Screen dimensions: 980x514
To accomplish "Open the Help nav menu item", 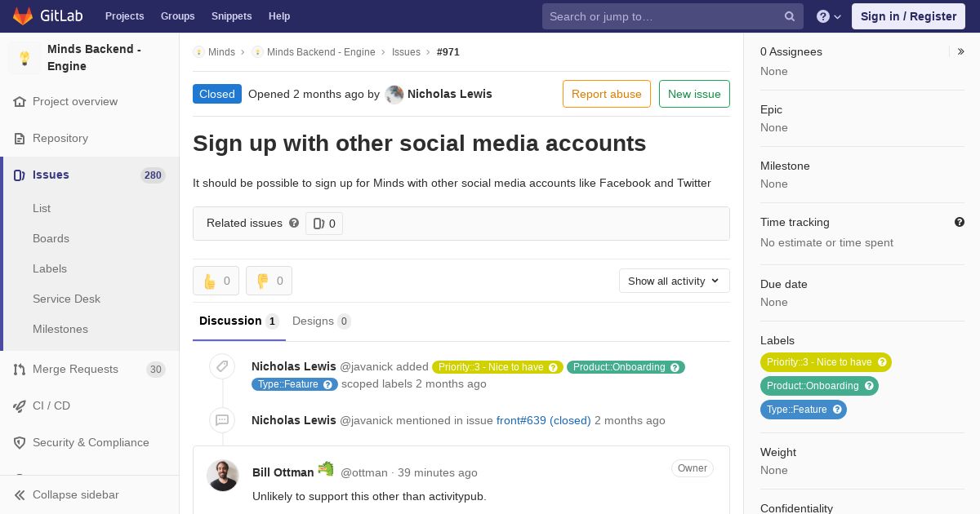I will [279, 16].
